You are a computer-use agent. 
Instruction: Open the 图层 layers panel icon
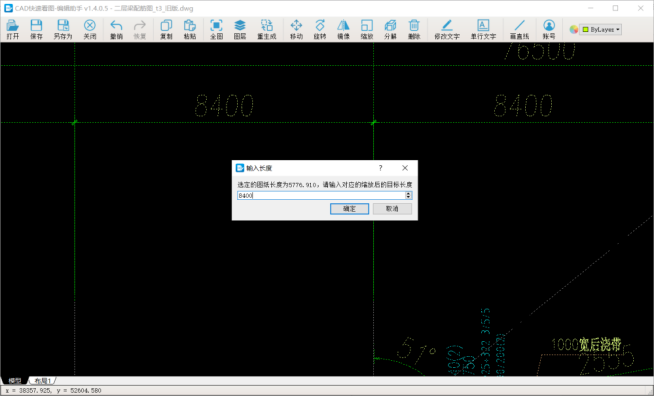click(x=240, y=29)
